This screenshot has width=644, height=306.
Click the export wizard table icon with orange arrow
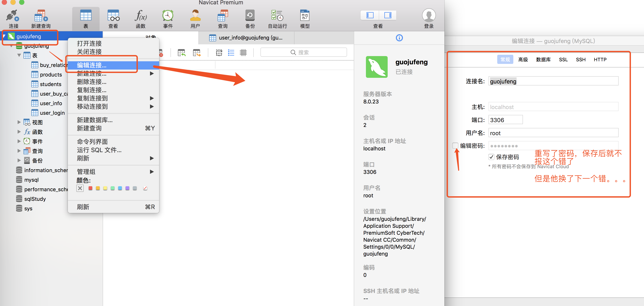[197, 53]
